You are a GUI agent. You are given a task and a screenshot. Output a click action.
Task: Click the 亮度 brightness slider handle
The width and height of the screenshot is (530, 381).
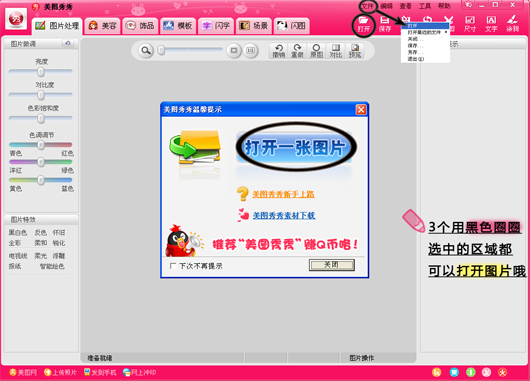pyautogui.click(x=41, y=71)
